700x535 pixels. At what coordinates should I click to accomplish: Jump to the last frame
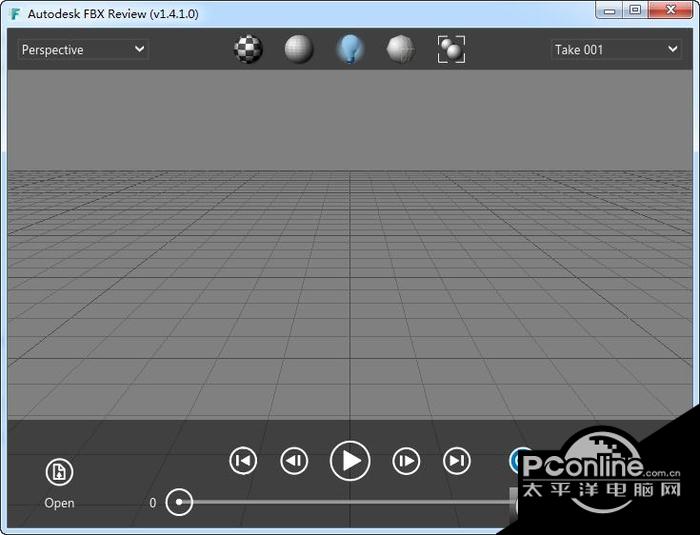(457, 460)
